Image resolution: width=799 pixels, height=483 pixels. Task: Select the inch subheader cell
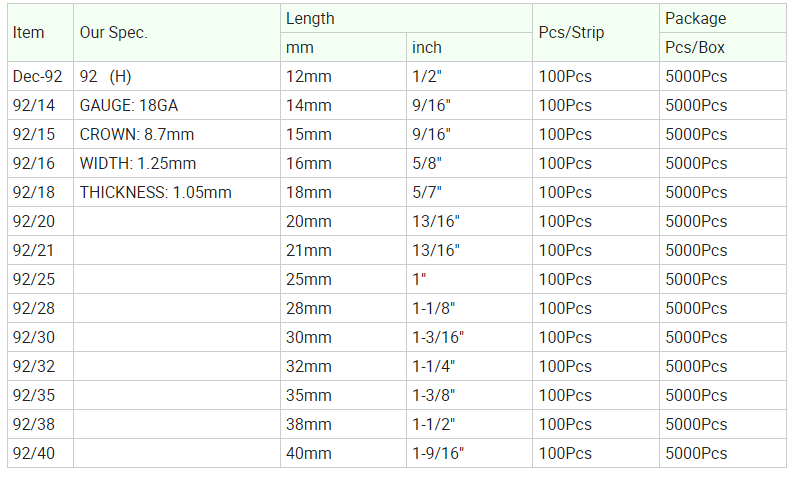(x=469, y=47)
